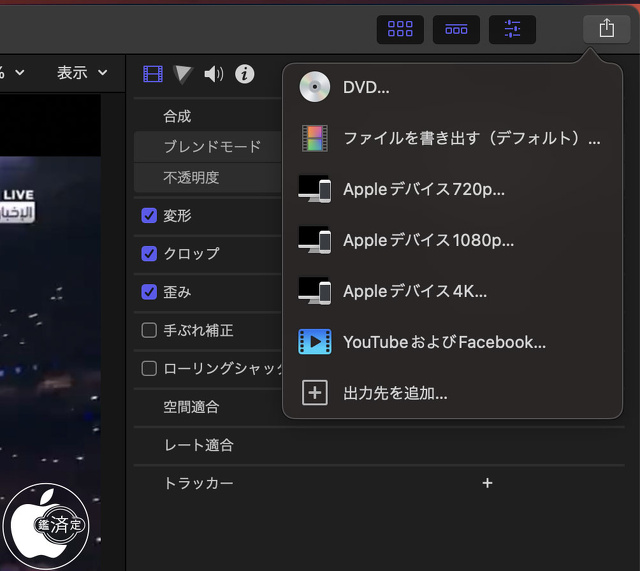Select YouTubeおよびFacebook share option

click(443, 342)
